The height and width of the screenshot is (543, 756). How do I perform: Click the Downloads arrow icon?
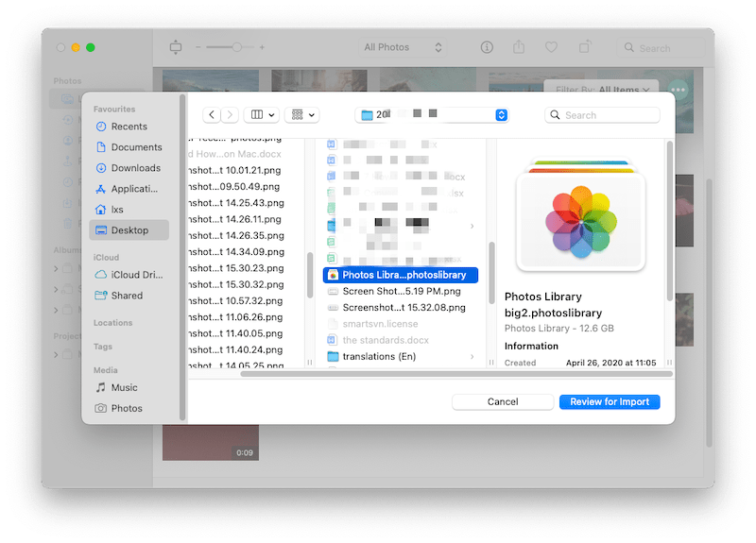click(101, 168)
